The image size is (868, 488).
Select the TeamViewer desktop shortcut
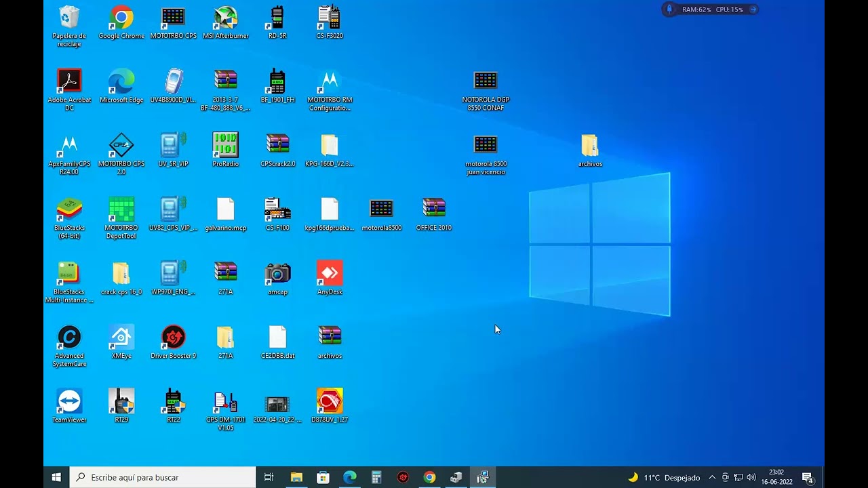[x=69, y=406]
